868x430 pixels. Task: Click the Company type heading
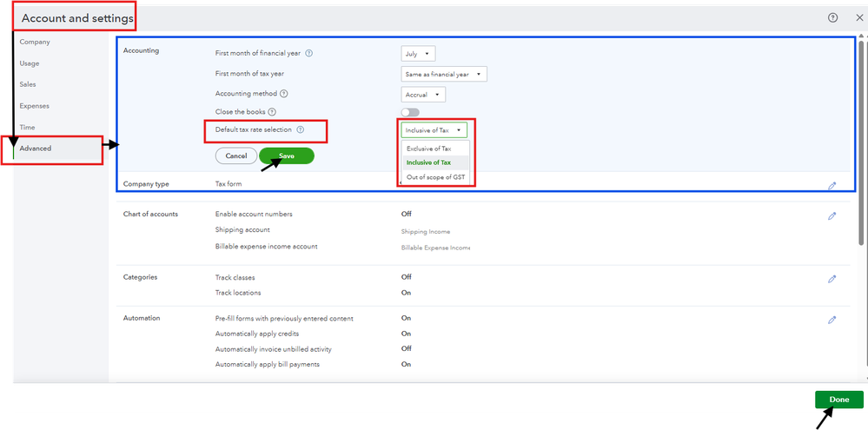point(146,184)
